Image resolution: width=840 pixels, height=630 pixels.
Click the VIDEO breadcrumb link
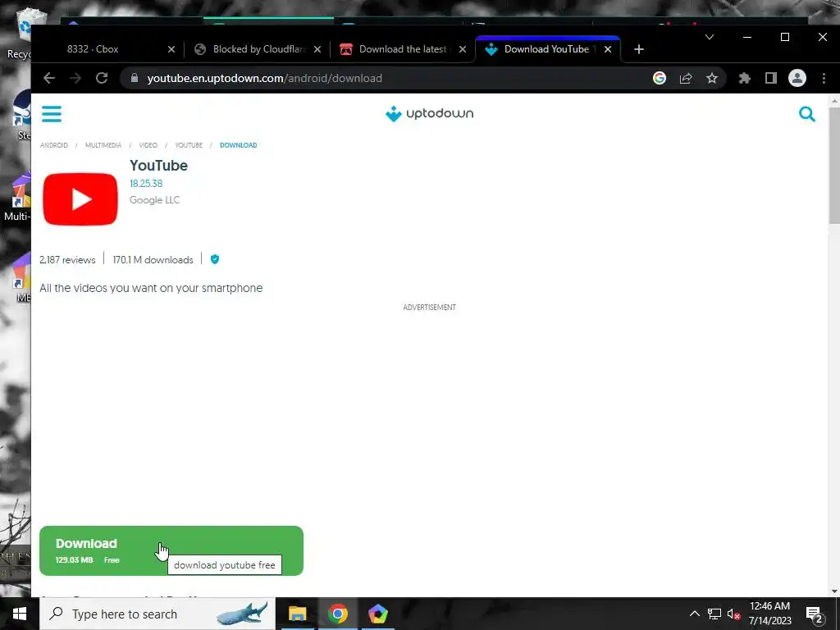tap(148, 145)
